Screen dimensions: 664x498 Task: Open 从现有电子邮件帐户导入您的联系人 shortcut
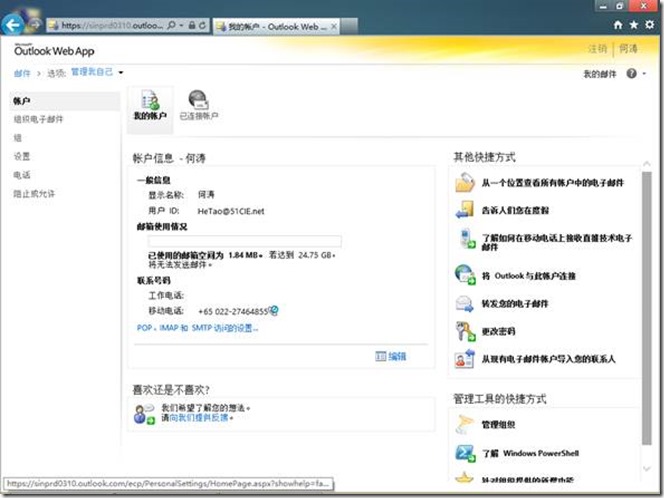(548, 359)
